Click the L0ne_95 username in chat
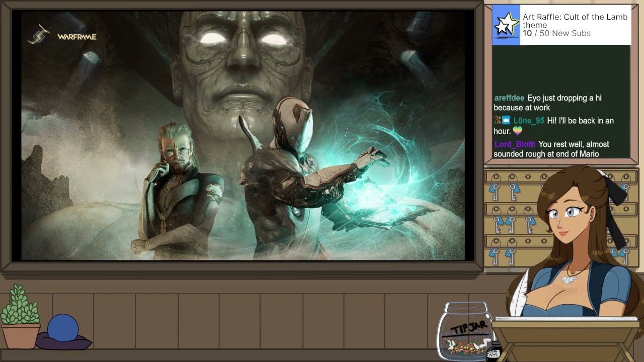The image size is (644, 362). pos(529,121)
